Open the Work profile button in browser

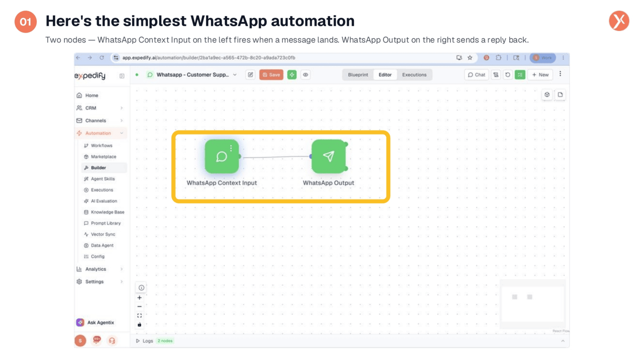pos(543,58)
